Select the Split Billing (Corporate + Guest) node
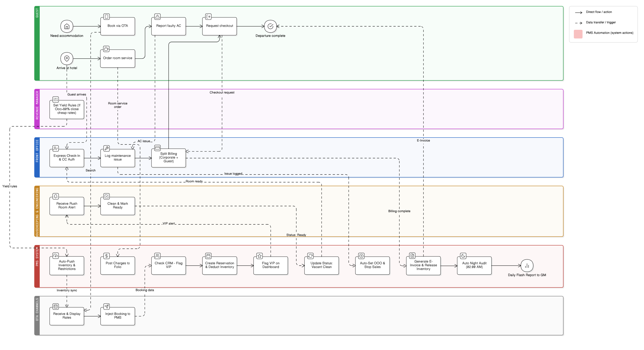The image size is (644, 350). point(168,158)
